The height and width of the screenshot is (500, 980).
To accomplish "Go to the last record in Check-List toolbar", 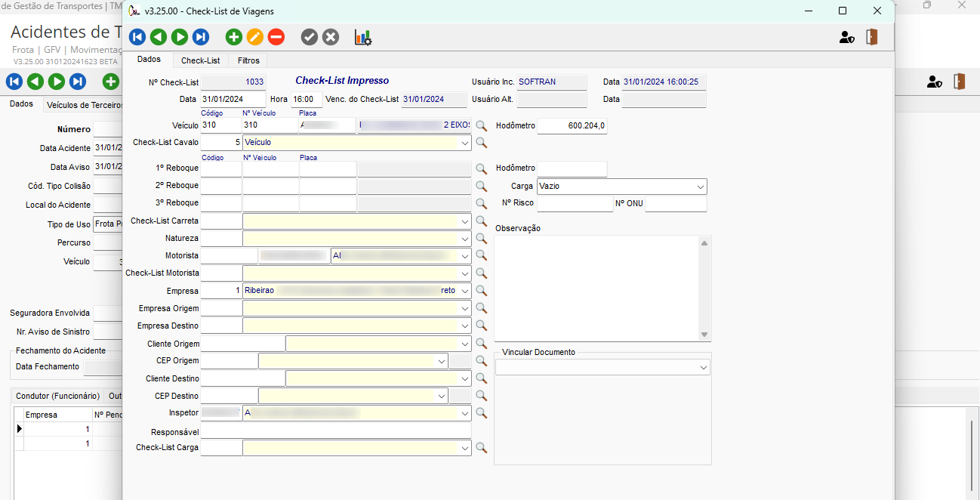I will coord(201,37).
